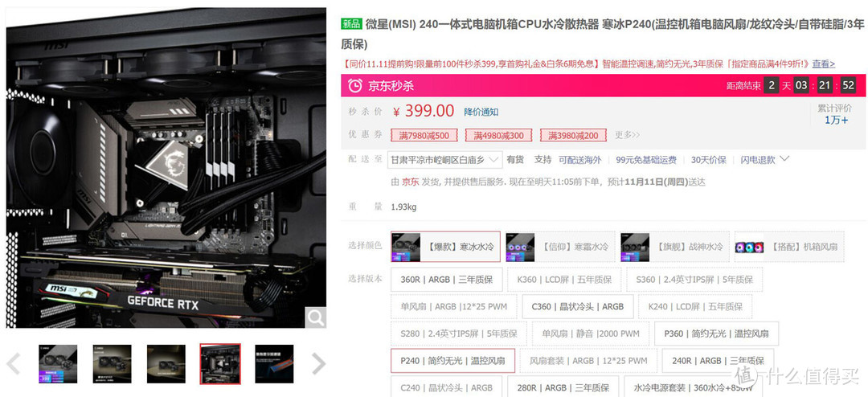Select version 360R | ARGB | 三年质保

447,279
